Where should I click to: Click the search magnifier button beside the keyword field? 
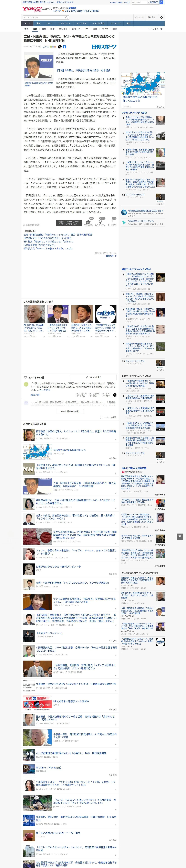(x=66, y=18)
